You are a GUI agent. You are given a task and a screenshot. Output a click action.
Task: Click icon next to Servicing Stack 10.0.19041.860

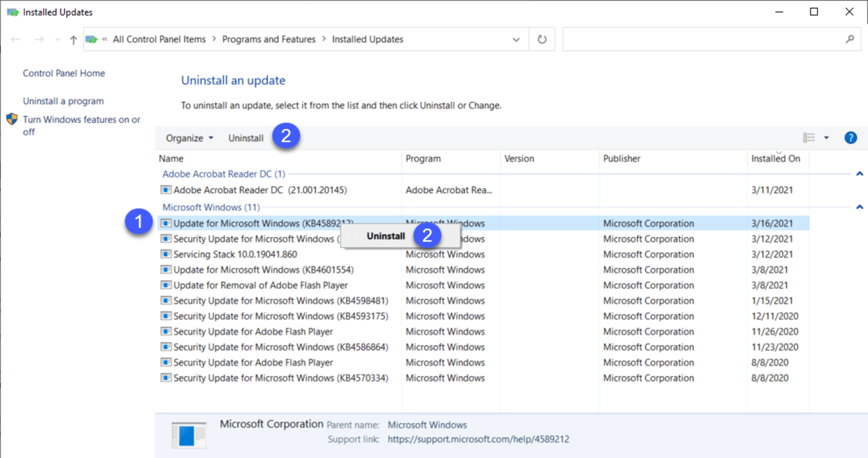[166, 254]
